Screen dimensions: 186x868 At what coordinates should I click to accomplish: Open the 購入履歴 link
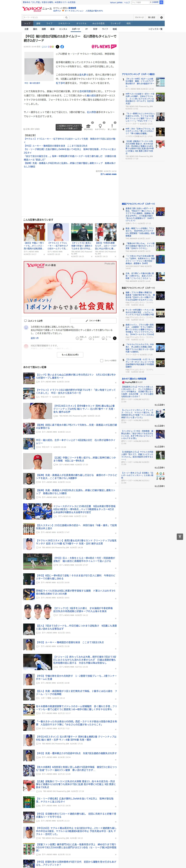[152, 18]
